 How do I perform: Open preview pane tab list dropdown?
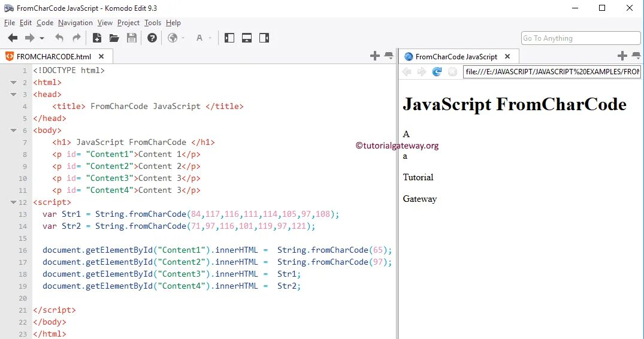(x=636, y=56)
